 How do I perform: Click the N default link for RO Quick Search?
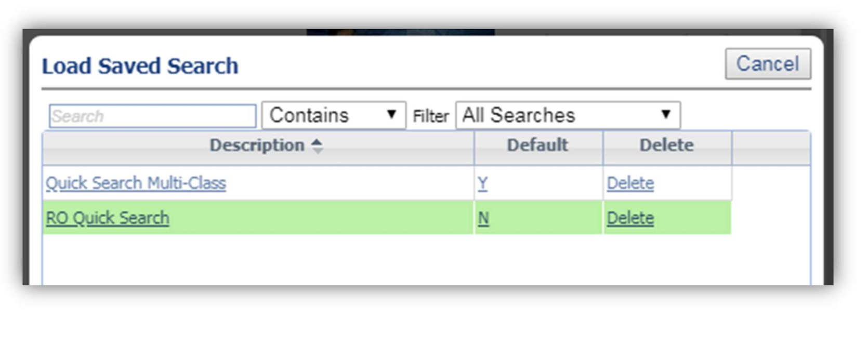pos(483,218)
